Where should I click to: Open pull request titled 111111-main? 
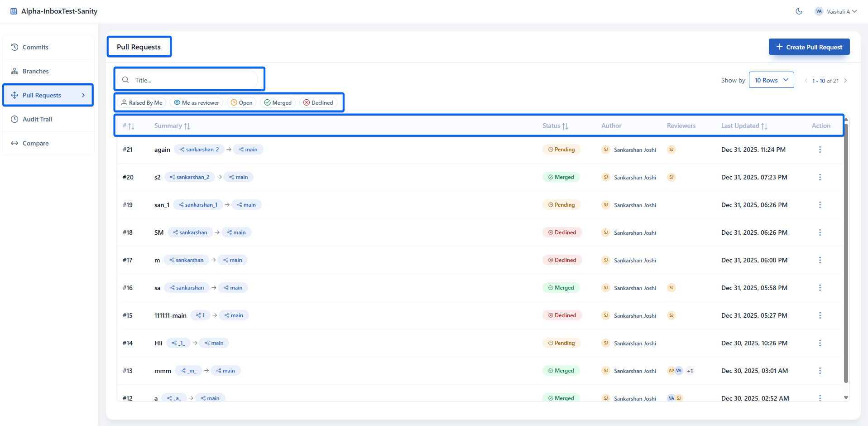(x=170, y=315)
